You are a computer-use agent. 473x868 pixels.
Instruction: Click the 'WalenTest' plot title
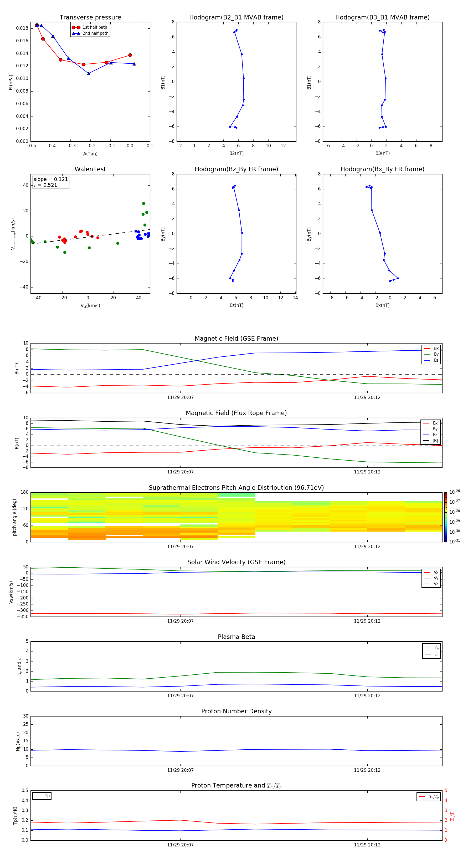click(90, 169)
